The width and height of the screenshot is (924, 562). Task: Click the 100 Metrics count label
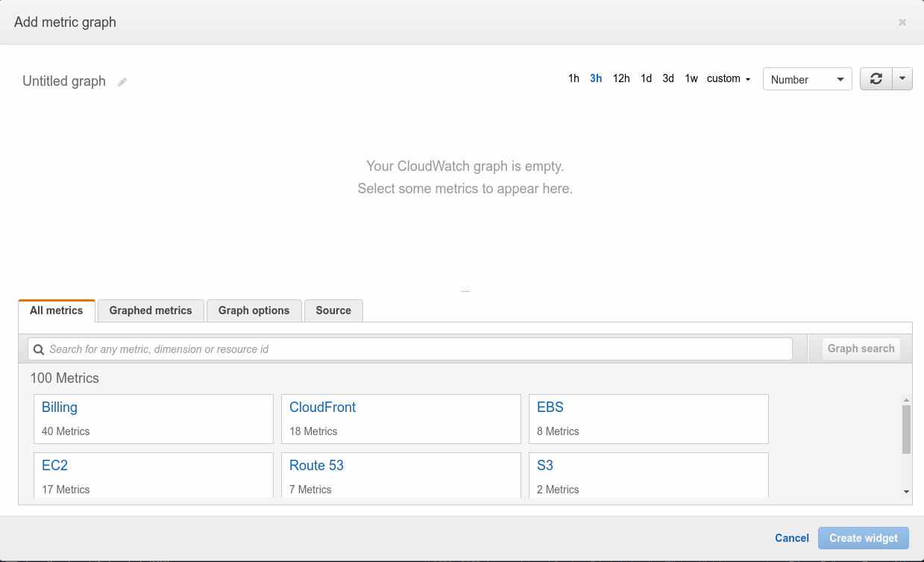[x=65, y=378]
